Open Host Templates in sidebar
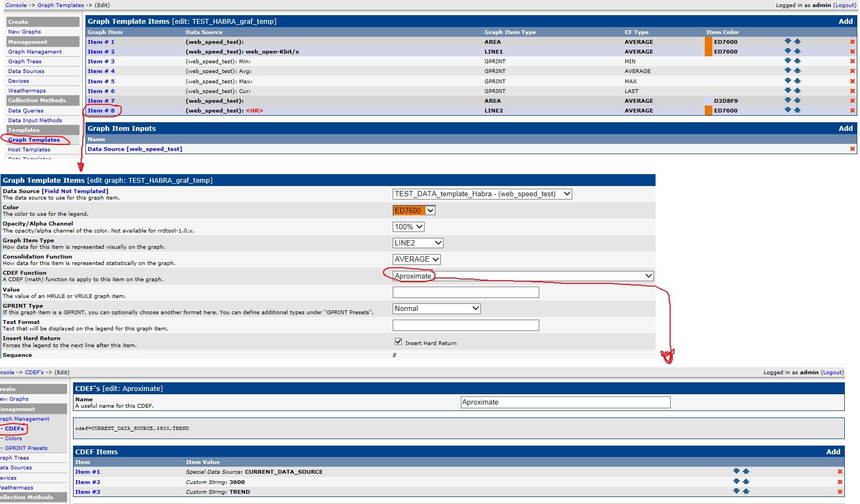 [x=29, y=149]
